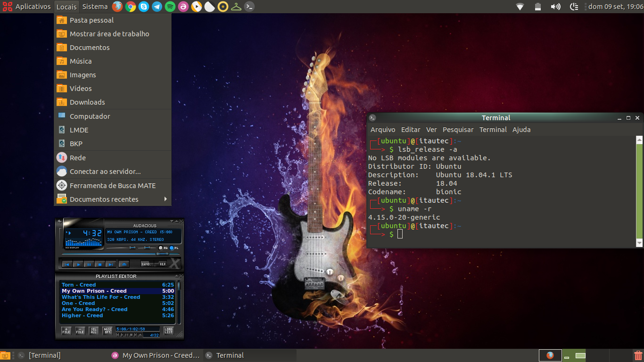
Task: Open Telegram from the top panel launcher
Action: click(157, 7)
